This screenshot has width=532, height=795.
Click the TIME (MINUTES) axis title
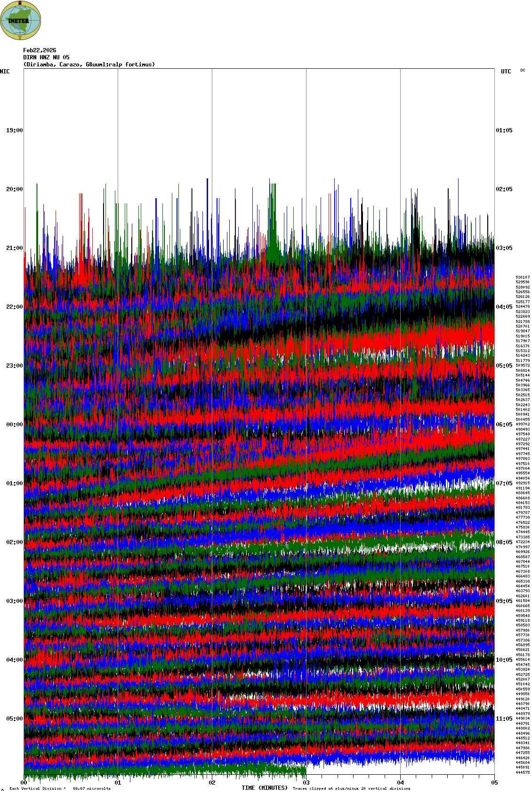click(x=265, y=788)
